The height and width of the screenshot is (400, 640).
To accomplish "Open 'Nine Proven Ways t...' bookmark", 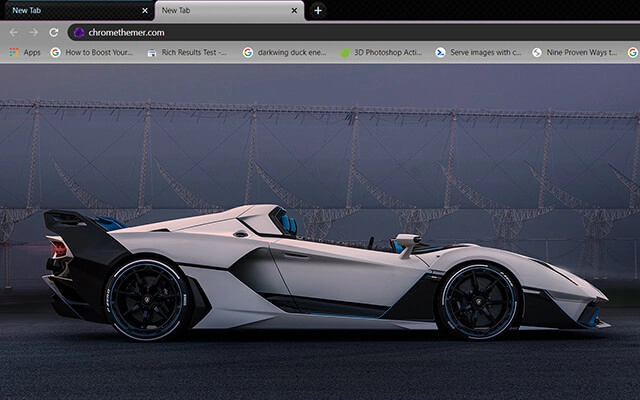I will tap(575, 52).
